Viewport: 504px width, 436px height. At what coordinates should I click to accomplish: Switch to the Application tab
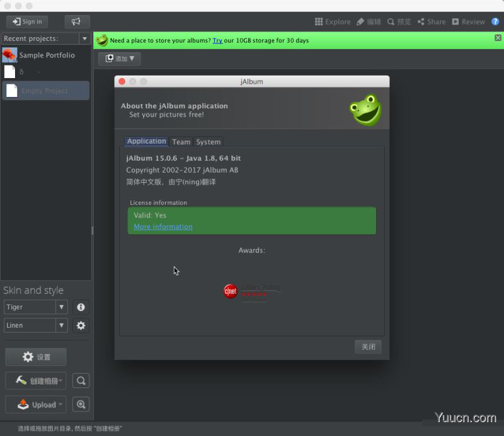[x=147, y=141]
